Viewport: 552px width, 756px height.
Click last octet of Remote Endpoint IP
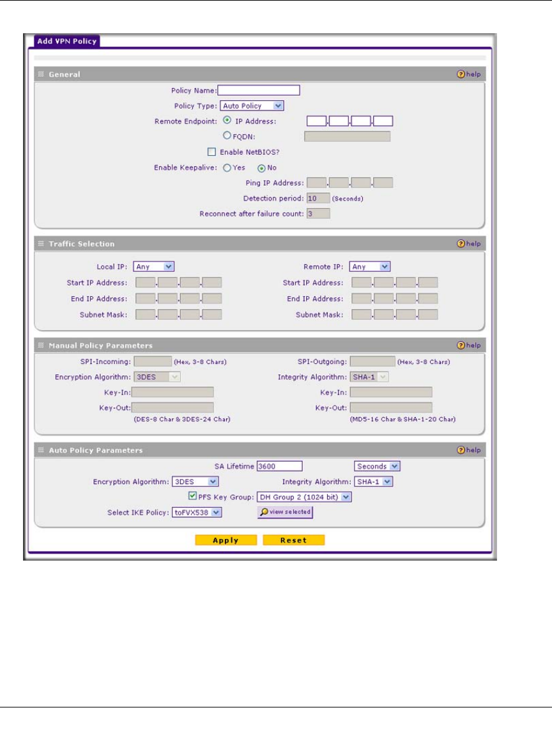pyautogui.click(x=383, y=121)
